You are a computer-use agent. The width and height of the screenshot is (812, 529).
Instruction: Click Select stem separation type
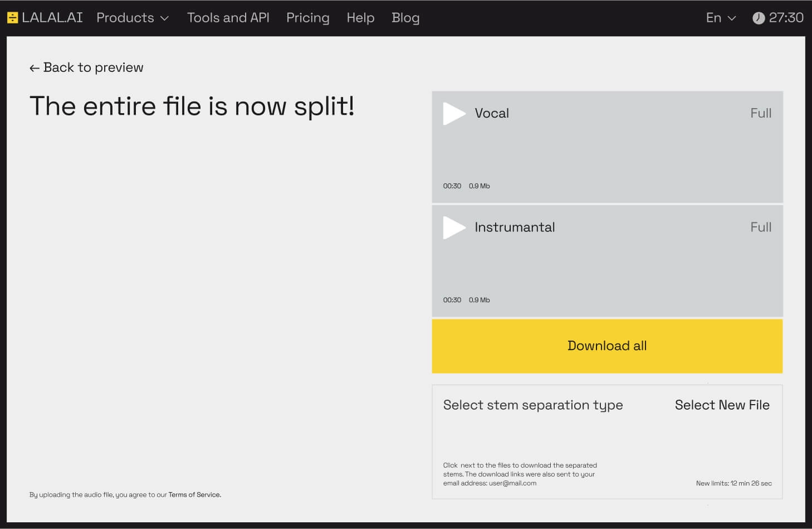533,405
